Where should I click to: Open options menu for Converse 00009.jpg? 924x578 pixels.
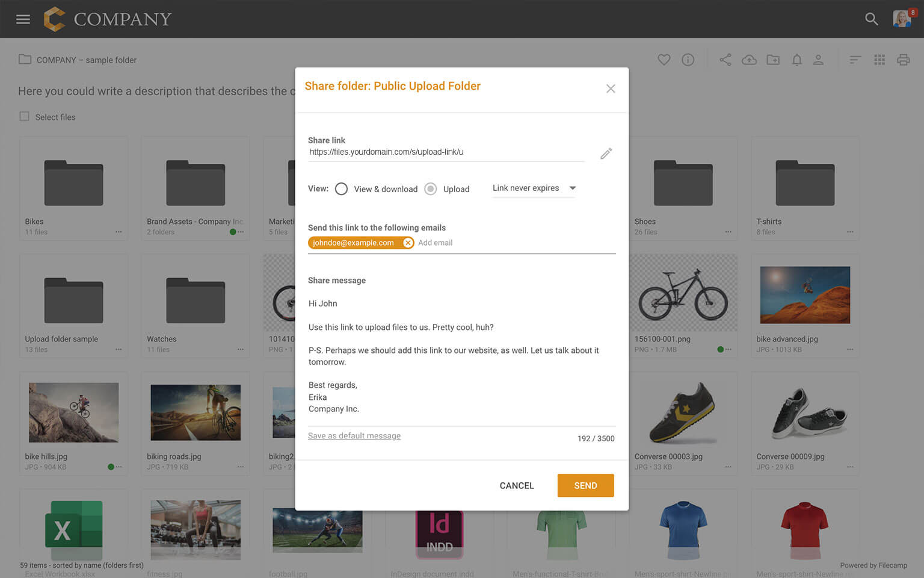point(850,467)
